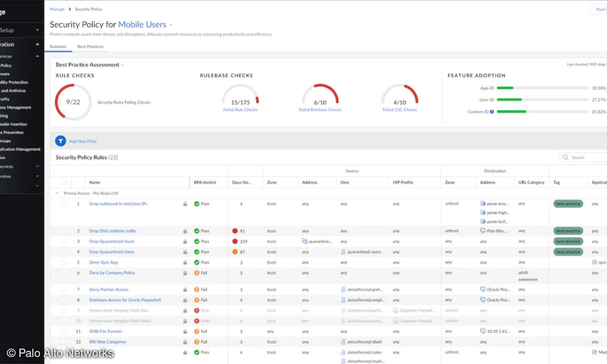The width and height of the screenshot is (607, 364).
Task: Open Failed Rule Checks link
Action: click(x=240, y=110)
